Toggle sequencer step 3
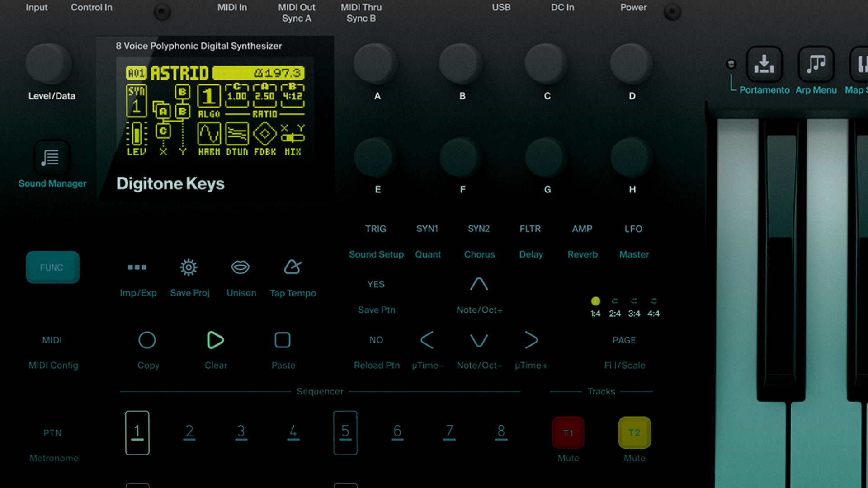 [241, 432]
